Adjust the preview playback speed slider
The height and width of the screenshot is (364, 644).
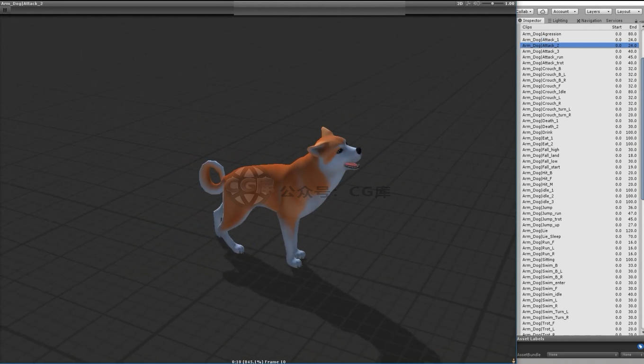492,4
